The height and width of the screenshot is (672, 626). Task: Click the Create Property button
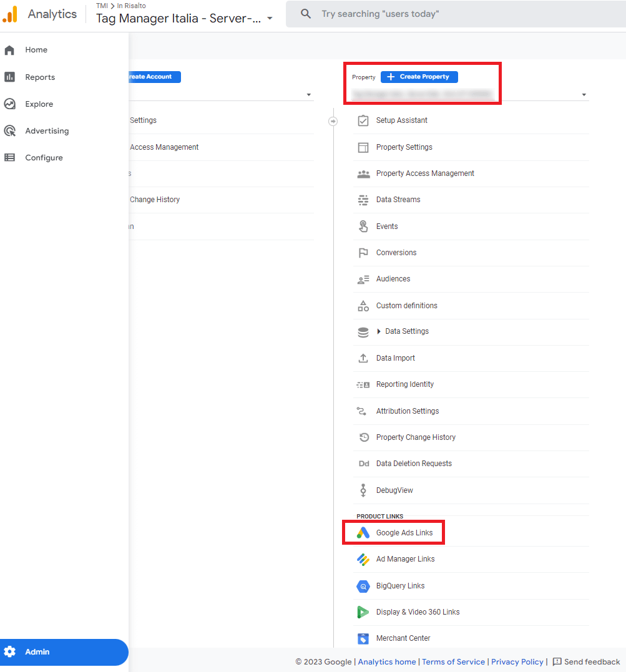[x=419, y=77]
